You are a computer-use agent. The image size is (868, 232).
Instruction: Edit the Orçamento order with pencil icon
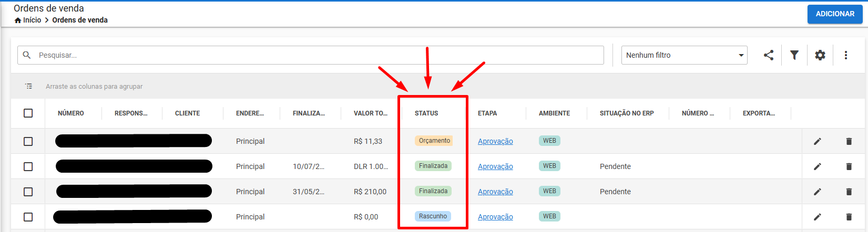pos(818,141)
